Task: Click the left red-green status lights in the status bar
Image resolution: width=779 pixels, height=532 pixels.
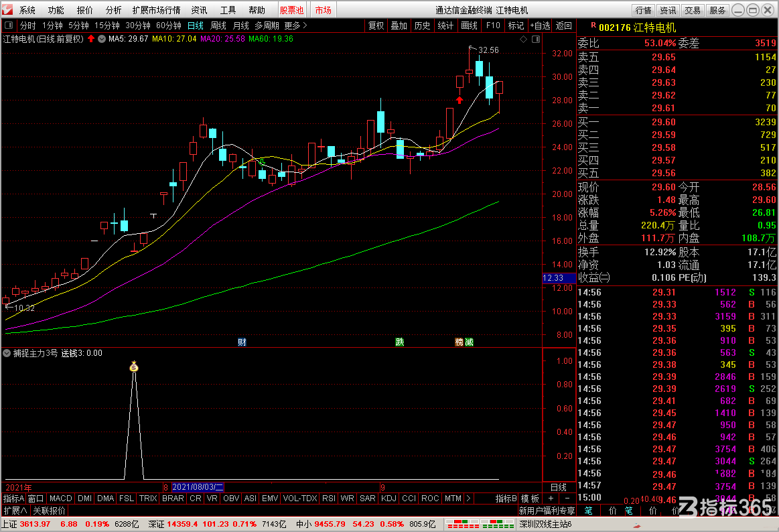Action: [463, 524]
